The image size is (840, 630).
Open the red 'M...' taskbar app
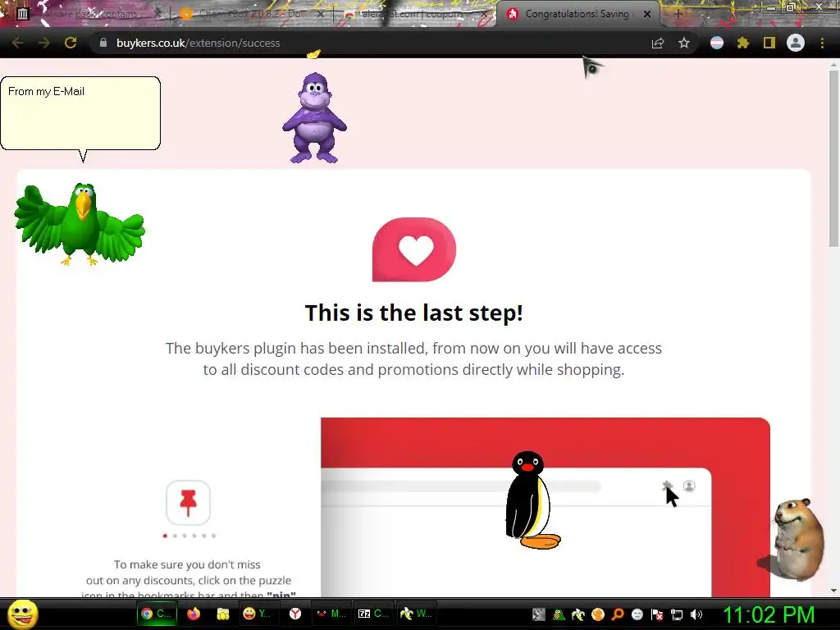(331, 614)
